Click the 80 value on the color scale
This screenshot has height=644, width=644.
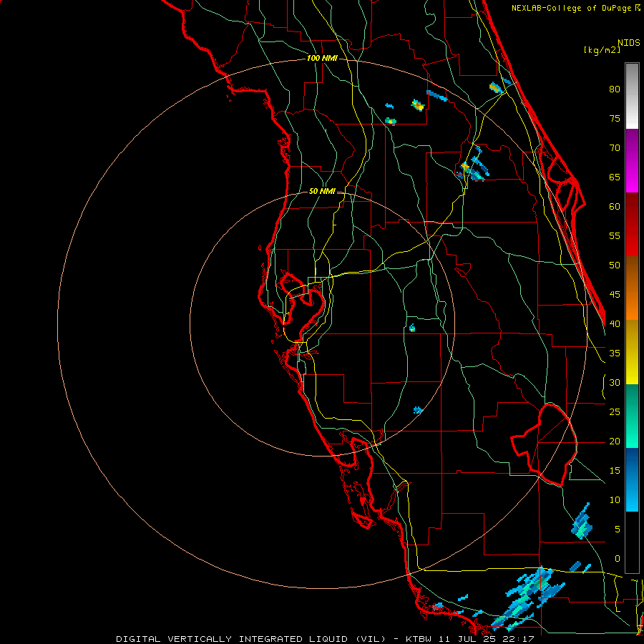tap(615, 89)
